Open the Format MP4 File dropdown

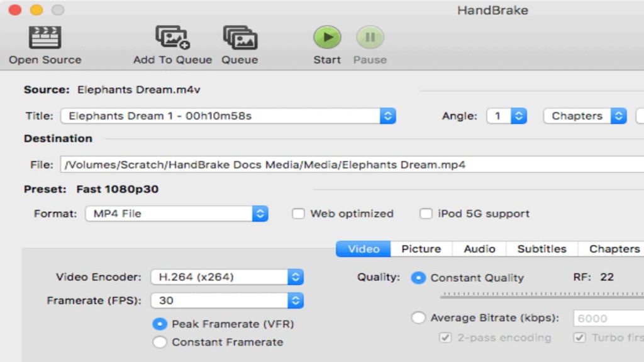[177, 214]
